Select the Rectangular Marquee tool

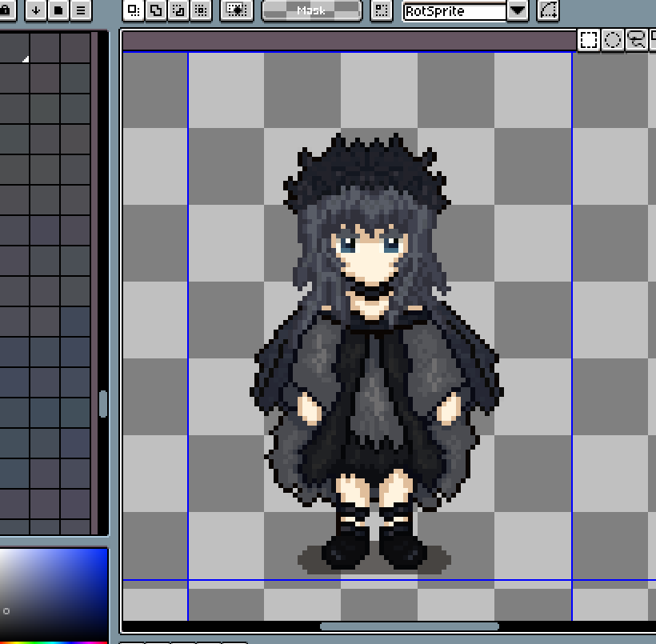(588, 40)
